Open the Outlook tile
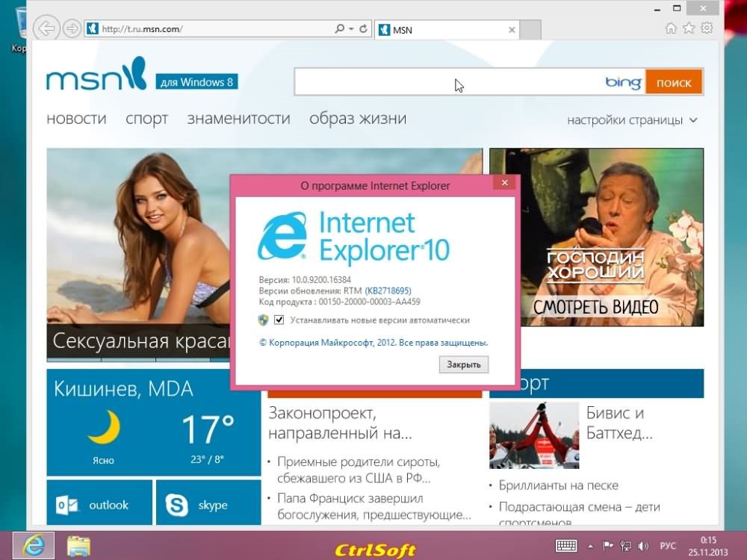 tap(99, 505)
